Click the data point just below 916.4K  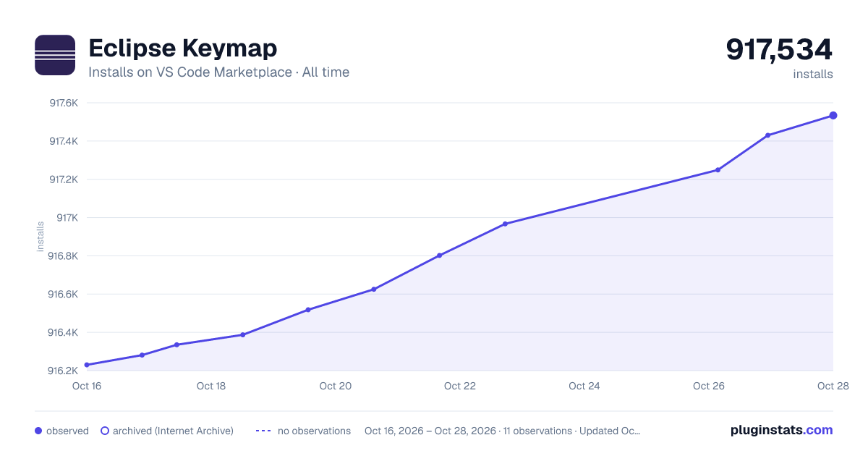(x=243, y=334)
